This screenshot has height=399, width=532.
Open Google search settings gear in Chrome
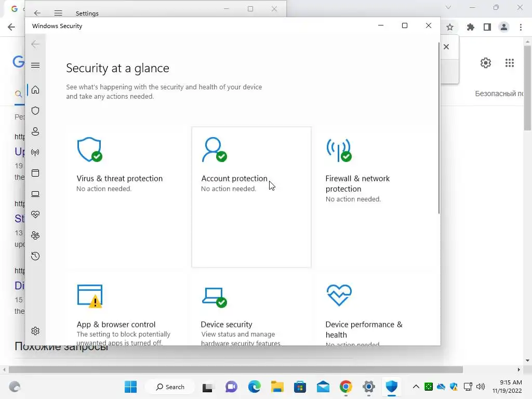(x=486, y=63)
